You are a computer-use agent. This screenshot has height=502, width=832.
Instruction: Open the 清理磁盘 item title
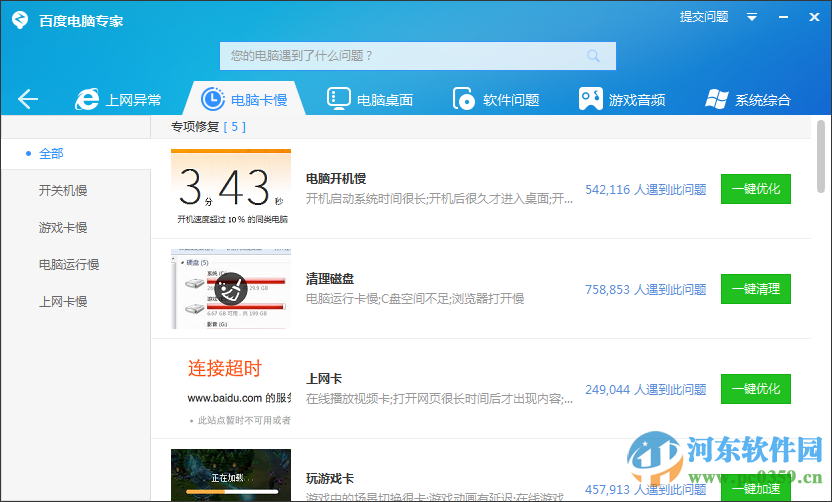[x=330, y=279]
